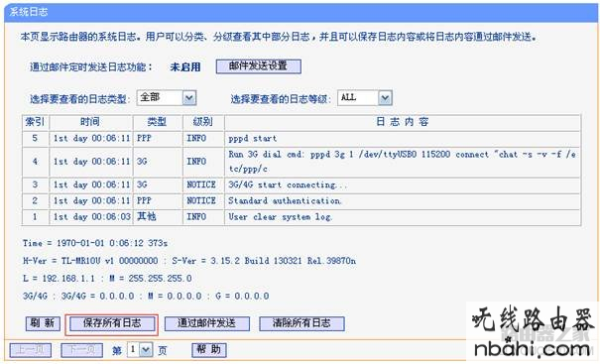Click the 上一页 previous page button
Image resolution: width=600 pixels, height=364 pixels.
[30, 350]
